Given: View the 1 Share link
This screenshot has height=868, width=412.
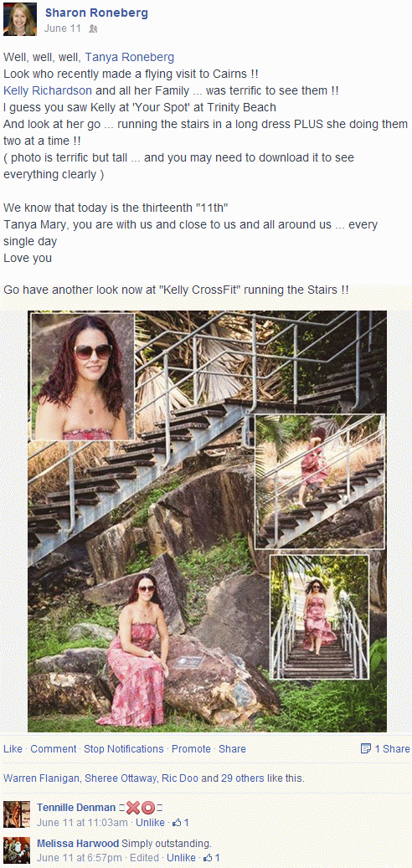Looking at the screenshot, I should 392,749.
